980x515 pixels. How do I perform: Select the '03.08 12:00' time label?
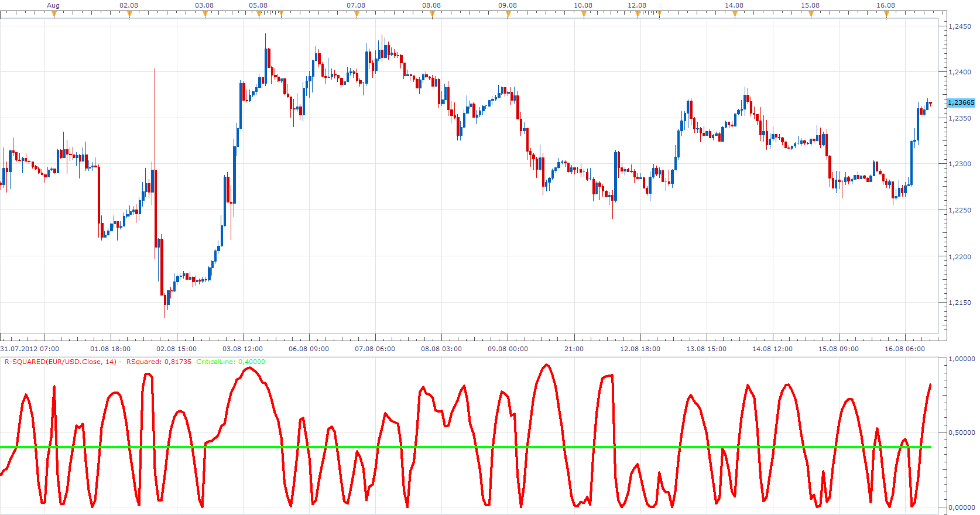click(x=243, y=349)
